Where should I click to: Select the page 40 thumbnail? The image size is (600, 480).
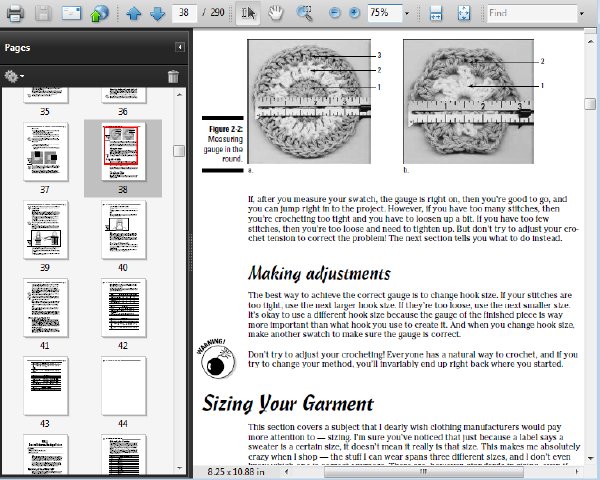point(123,230)
